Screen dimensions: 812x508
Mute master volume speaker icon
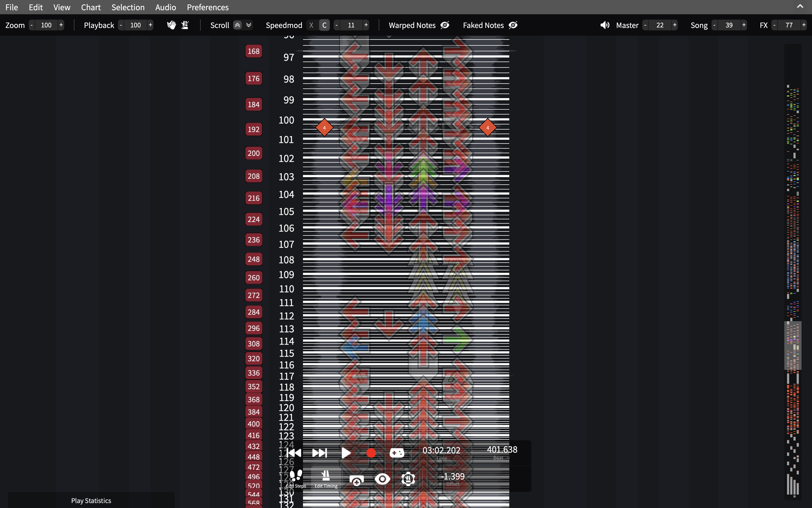[x=605, y=25]
